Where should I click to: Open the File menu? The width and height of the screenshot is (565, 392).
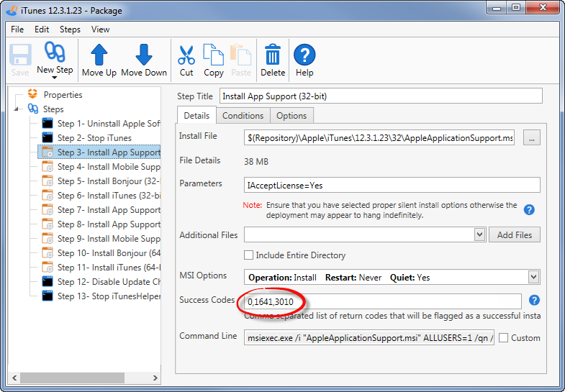tap(17, 29)
